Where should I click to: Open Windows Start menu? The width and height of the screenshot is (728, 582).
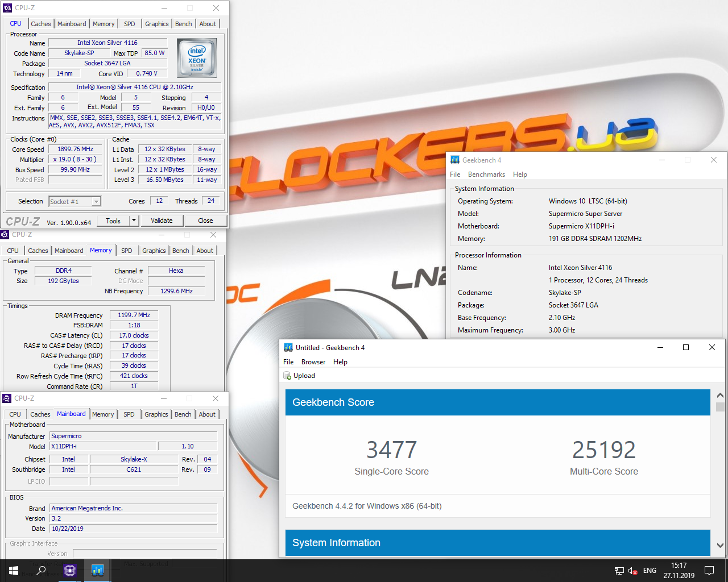tap(14, 571)
